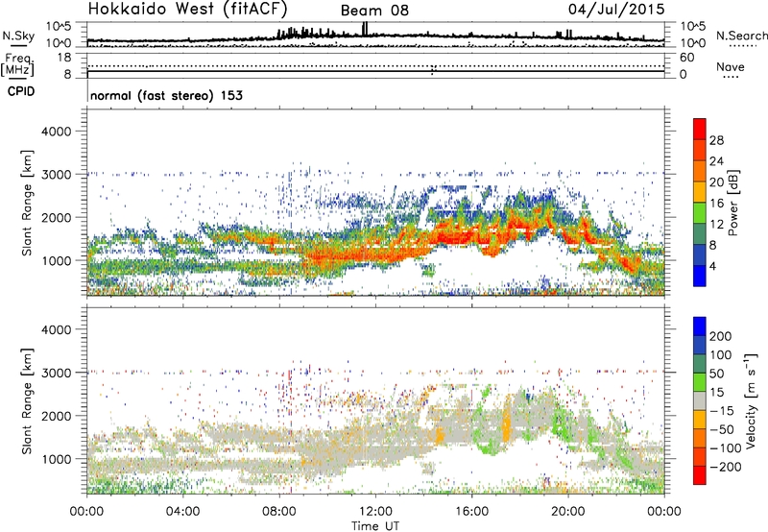This screenshot has width=768, height=532.
Task: Click the 'CPID' label
Action: (21, 91)
